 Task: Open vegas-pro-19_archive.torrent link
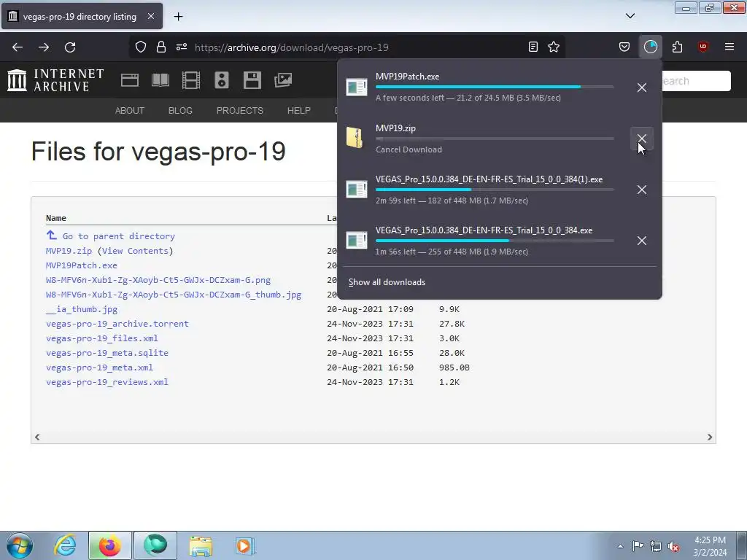click(117, 324)
